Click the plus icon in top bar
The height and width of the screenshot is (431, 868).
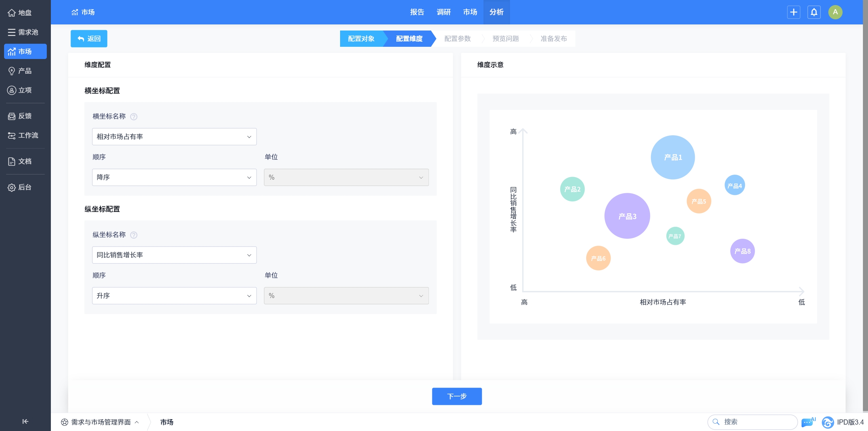pyautogui.click(x=793, y=12)
